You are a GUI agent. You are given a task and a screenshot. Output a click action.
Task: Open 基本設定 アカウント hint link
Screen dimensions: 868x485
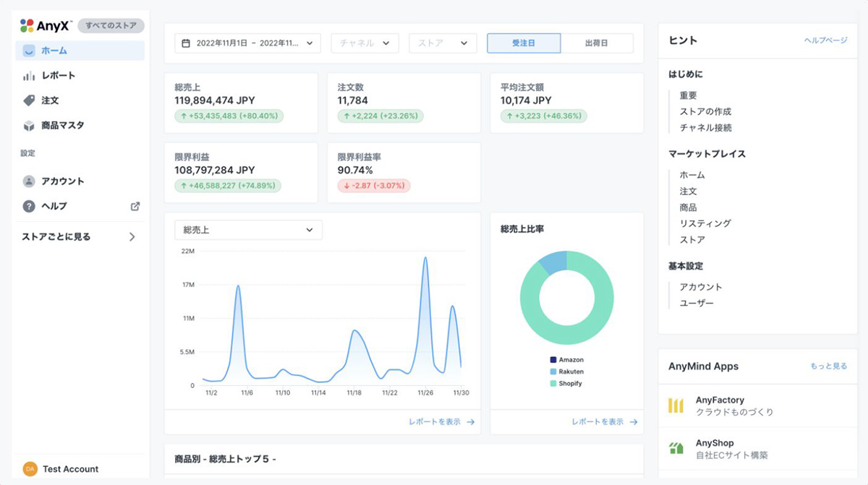pos(701,287)
